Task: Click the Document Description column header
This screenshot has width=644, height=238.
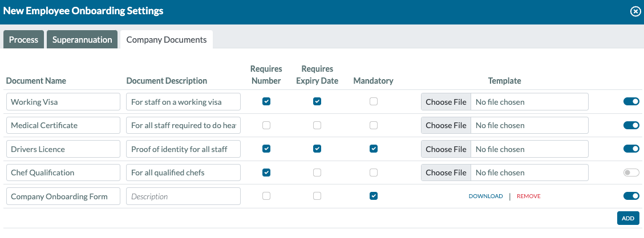Action: point(167,81)
